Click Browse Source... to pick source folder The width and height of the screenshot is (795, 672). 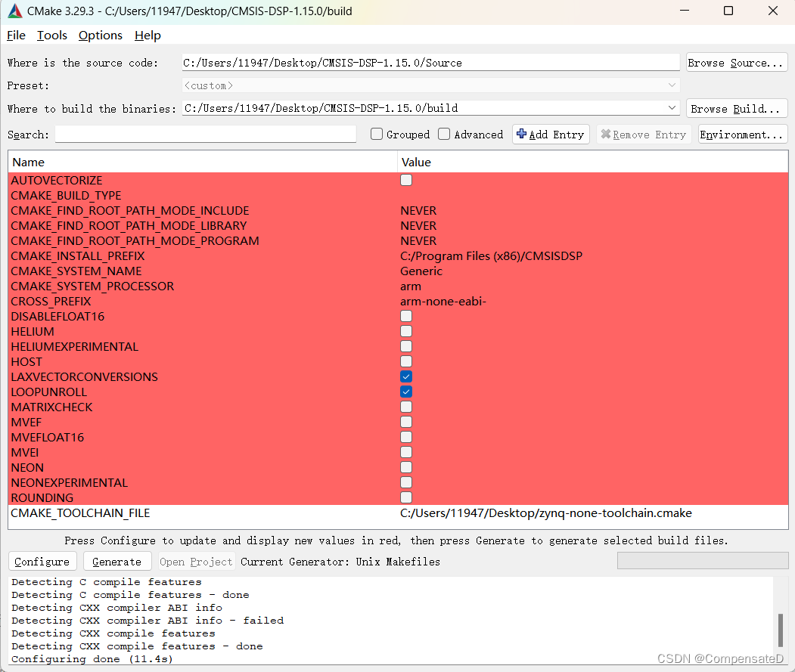click(736, 62)
